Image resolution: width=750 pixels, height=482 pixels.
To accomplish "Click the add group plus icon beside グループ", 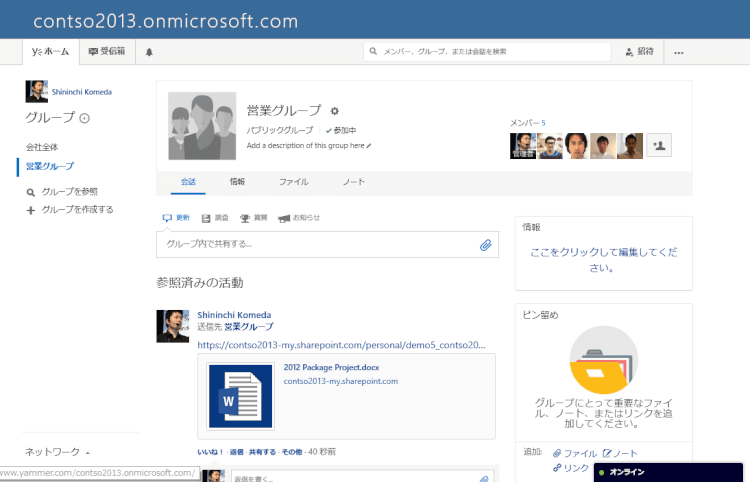I will click(84, 118).
